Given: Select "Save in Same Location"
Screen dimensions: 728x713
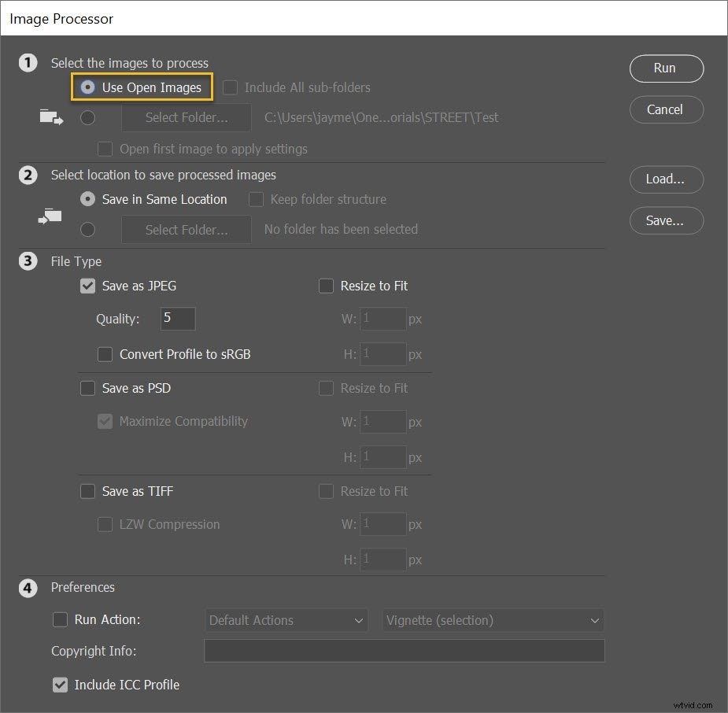Looking at the screenshot, I should [x=87, y=199].
